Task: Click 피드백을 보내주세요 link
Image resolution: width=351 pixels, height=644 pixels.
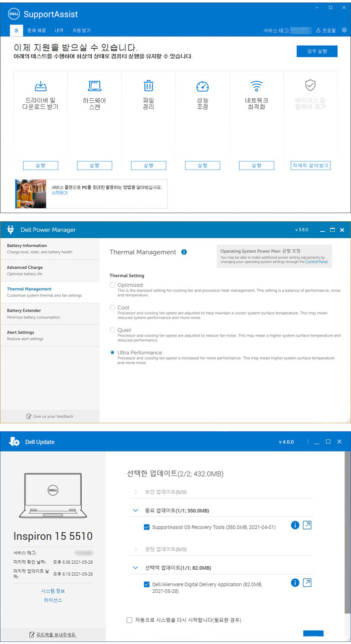Action: tap(56, 634)
